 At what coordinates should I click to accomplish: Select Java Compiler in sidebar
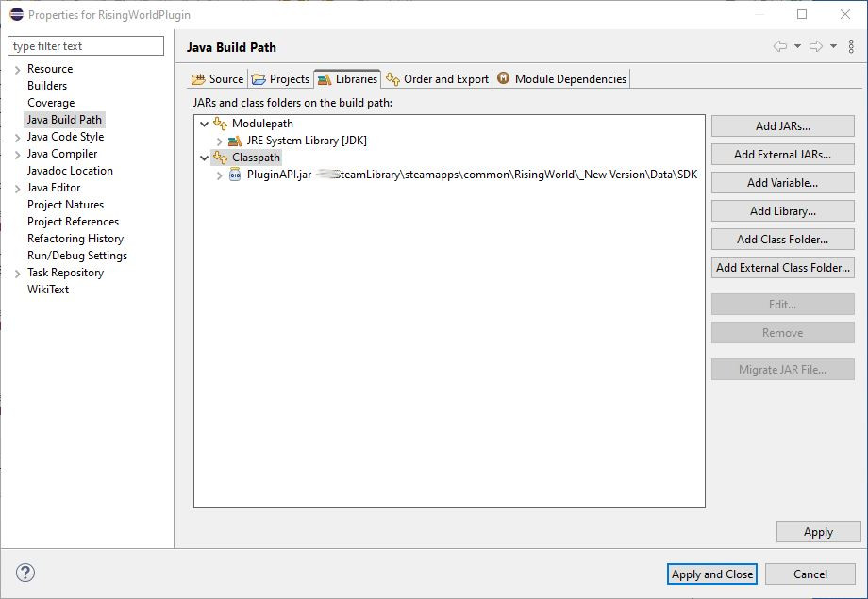click(62, 154)
